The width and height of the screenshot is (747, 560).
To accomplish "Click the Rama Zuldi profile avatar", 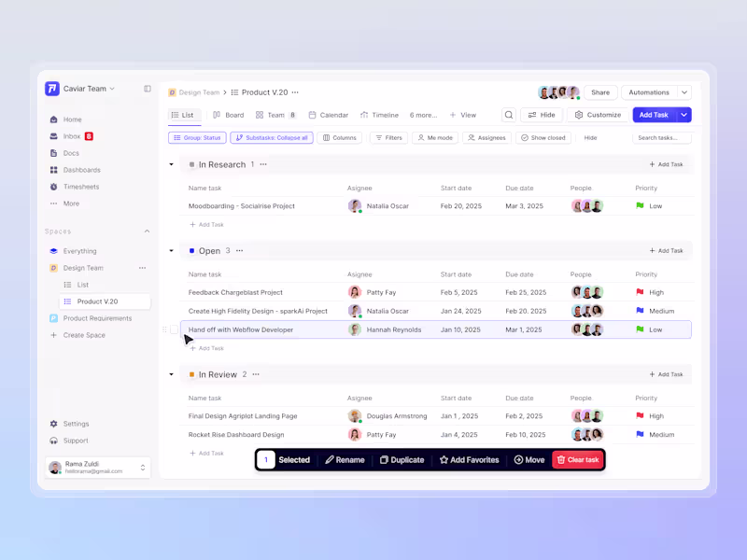I will pyautogui.click(x=56, y=468).
